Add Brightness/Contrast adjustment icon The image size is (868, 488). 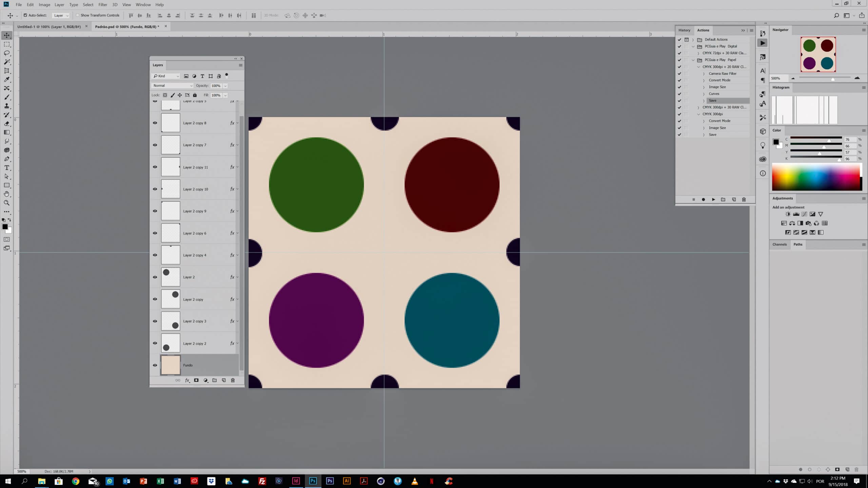(788, 214)
